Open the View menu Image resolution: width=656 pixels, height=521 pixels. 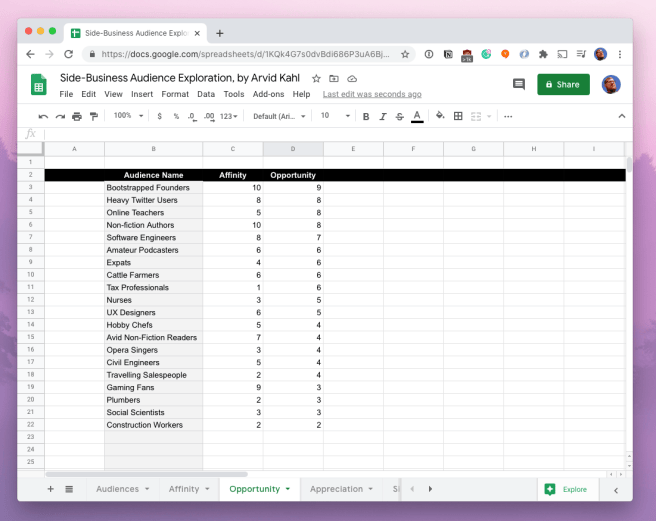tap(113, 94)
